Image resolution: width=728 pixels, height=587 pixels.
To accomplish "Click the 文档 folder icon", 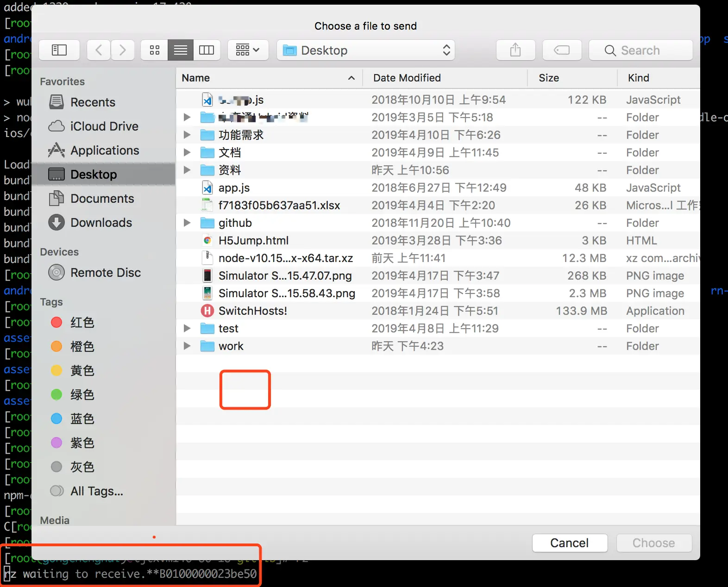I will (207, 153).
